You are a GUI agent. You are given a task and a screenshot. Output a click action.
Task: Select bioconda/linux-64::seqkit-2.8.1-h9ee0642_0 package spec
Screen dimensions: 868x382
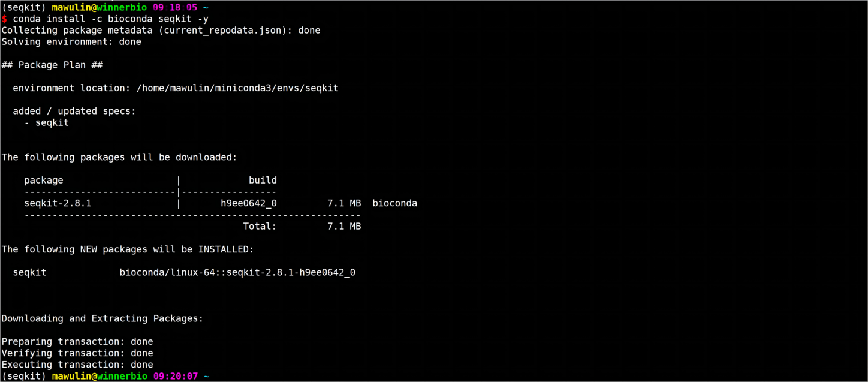click(237, 273)
